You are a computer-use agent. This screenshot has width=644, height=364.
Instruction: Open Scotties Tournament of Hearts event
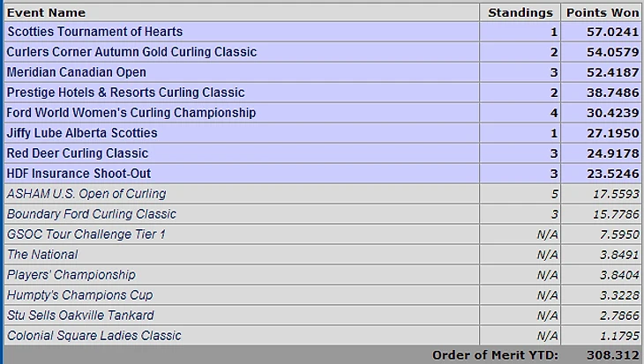pos(95,32)
